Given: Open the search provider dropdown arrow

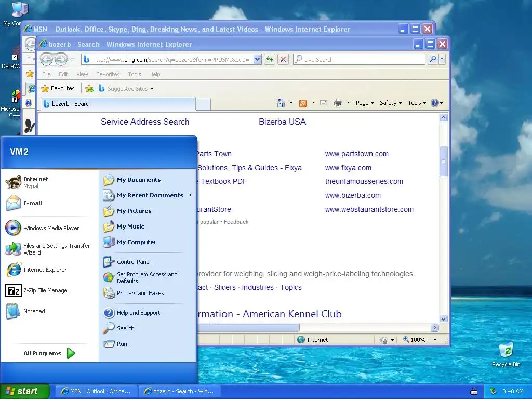Looking at the screenshot, I should click(x=442, y=59).
